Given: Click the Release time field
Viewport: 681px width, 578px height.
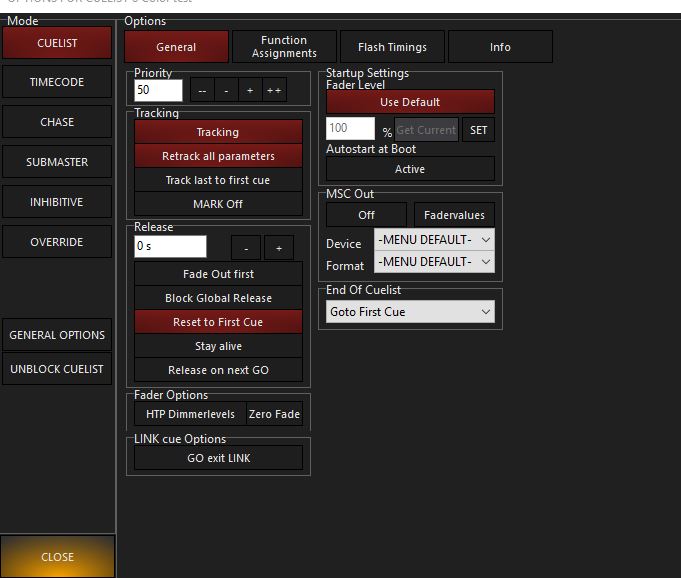Looking at the screenshot, I should pos(170,246).
